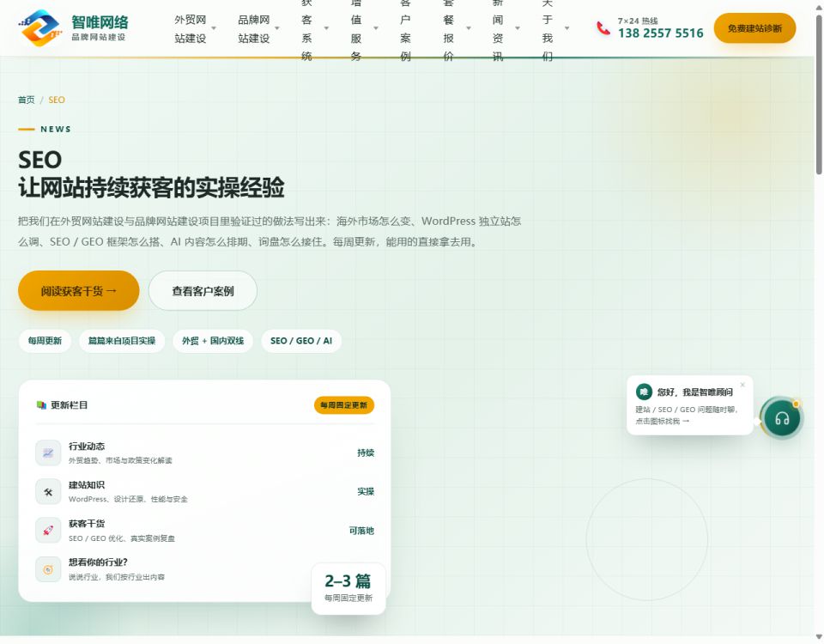824x644 pixels.
Task: Click the red phone hotline icon
Action: 603,28
